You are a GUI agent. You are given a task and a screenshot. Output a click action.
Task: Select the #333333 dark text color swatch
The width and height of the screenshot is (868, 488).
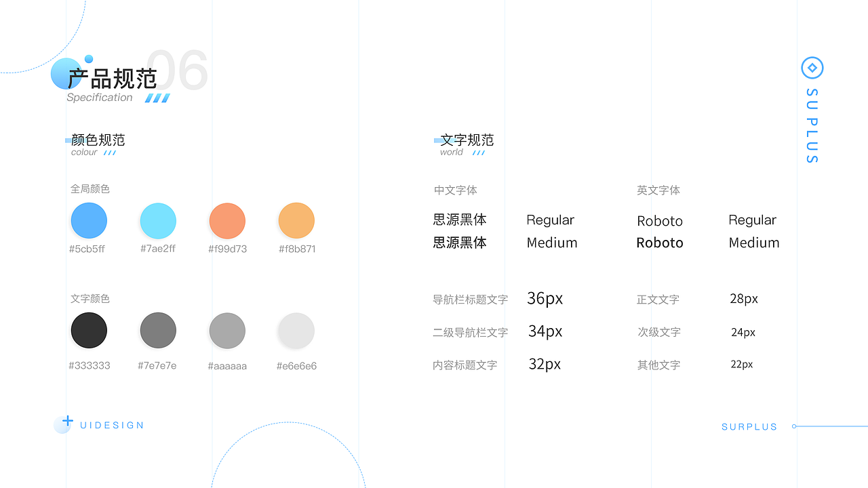click(x=88, y=330)
